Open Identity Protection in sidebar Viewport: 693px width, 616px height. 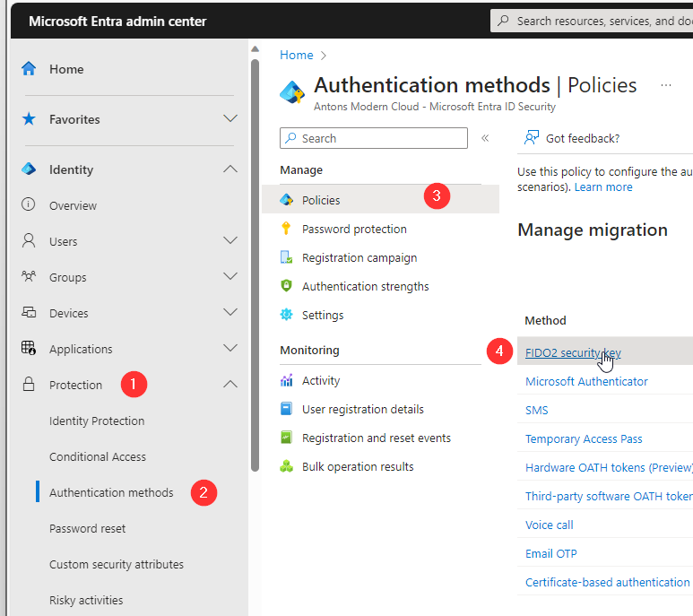97,421
